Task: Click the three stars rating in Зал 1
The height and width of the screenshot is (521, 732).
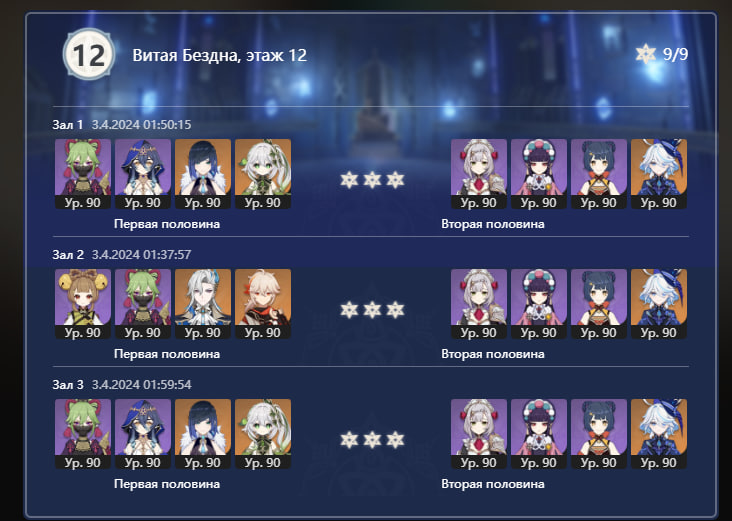Action: 372,180
